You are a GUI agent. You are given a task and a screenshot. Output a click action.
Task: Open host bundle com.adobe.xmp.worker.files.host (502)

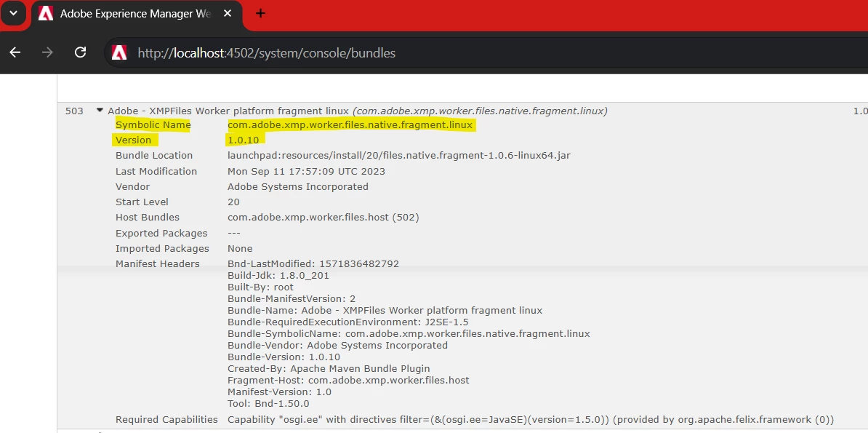[323, 218]
